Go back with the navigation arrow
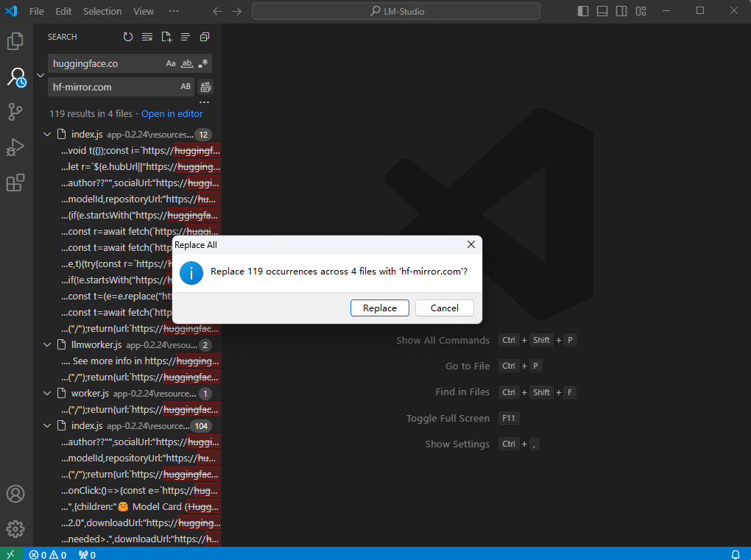Screen dimensions: 751x560 [217, 11]
